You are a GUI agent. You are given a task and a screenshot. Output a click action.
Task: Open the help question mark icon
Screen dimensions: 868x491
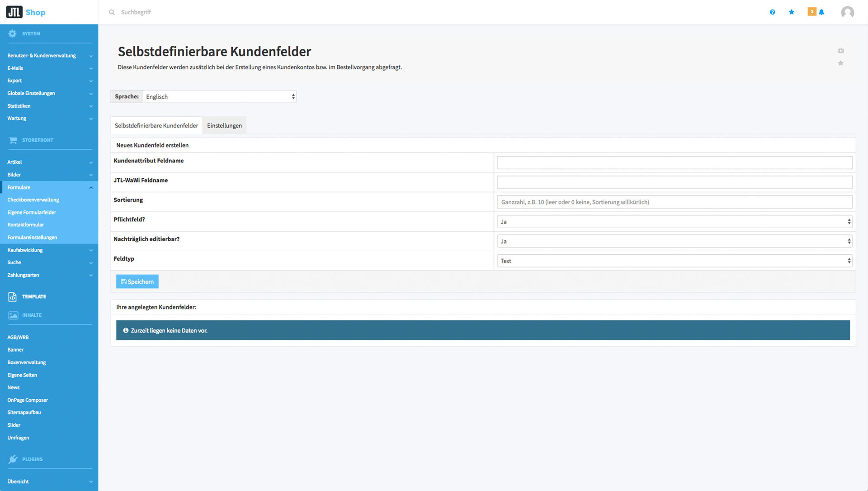pos(772,12)
